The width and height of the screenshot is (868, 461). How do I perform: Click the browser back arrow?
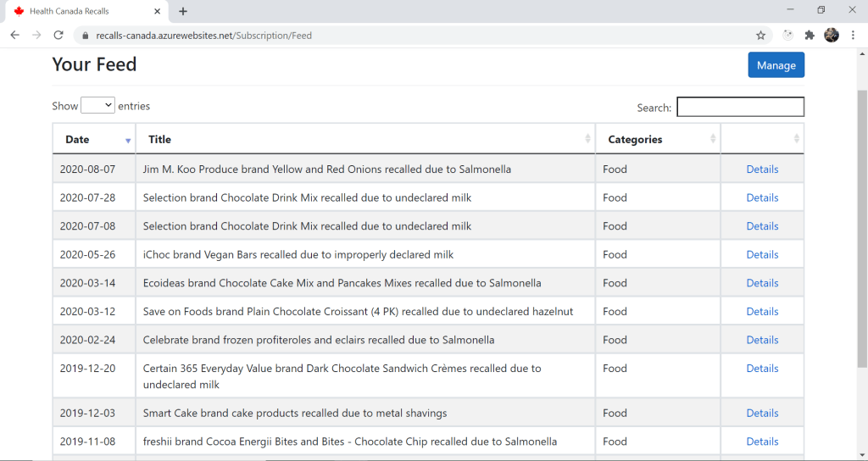(x=14, y=35)
